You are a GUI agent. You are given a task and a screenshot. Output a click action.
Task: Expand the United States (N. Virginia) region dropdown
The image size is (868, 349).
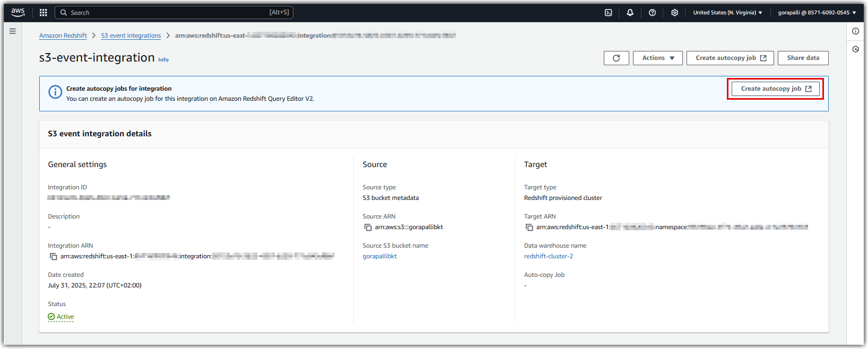(x=728, y=12)
